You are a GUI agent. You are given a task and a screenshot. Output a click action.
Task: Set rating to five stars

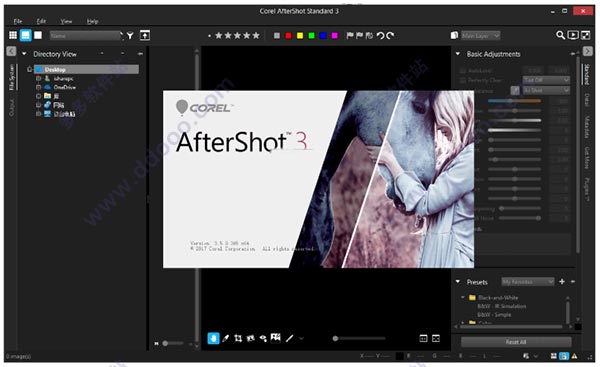pyautogui.click(x=256, y=36)
